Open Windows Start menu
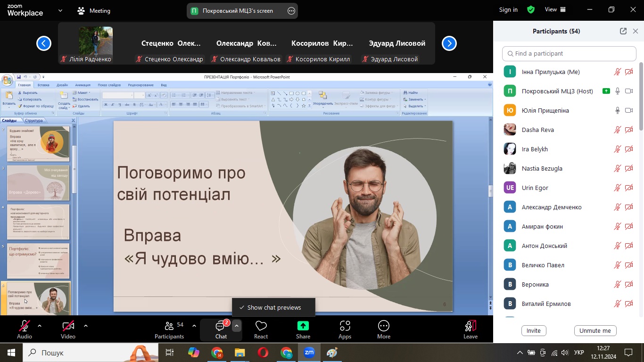This screenshot has height=362, width=644. coord(11,353)
